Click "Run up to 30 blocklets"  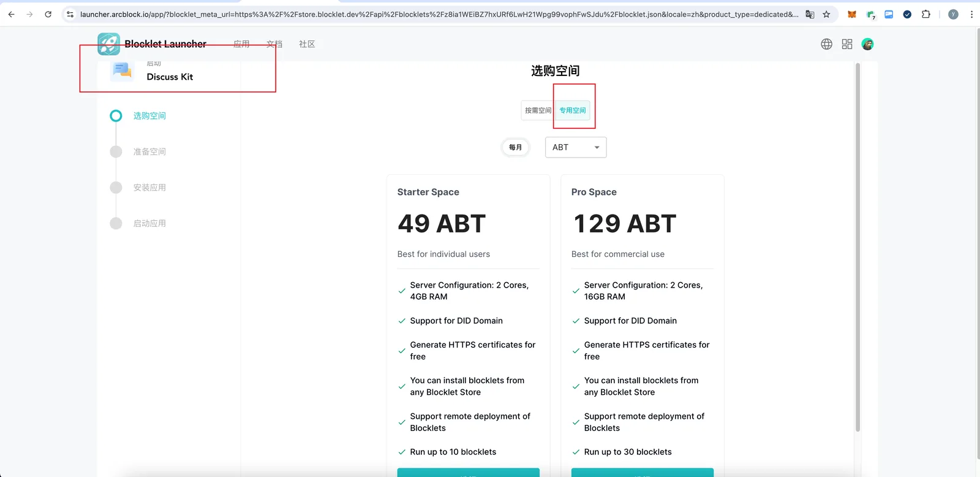pyautogui.click(x=628, y=452)
